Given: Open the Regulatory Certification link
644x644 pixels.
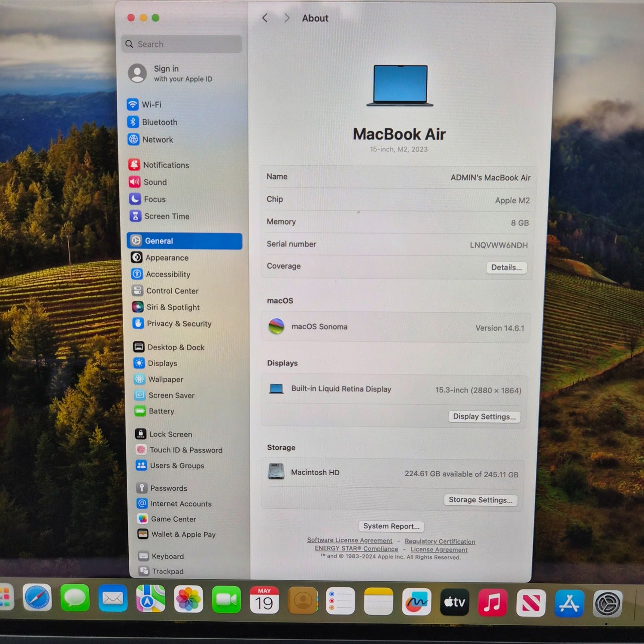Looking at the screenshot, I should (440, 541).
